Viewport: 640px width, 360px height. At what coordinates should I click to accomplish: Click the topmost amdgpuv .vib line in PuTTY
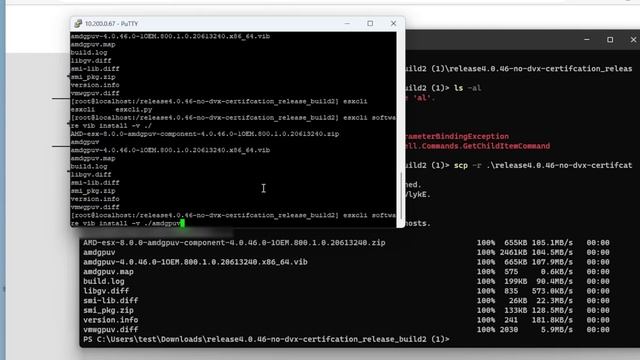coord(170,36)
